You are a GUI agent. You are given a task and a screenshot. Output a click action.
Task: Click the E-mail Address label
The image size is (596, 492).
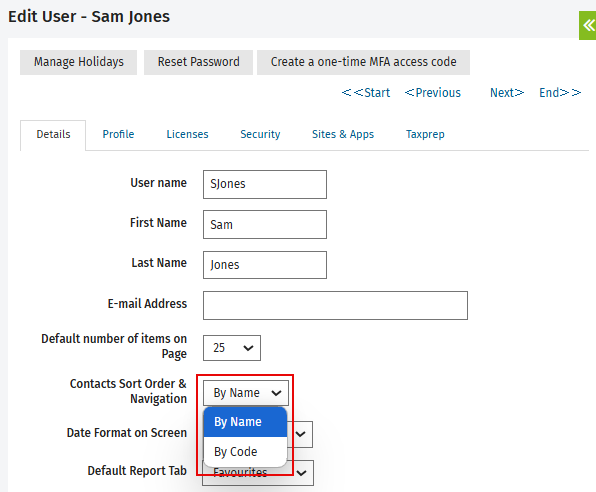pos(147,304)
